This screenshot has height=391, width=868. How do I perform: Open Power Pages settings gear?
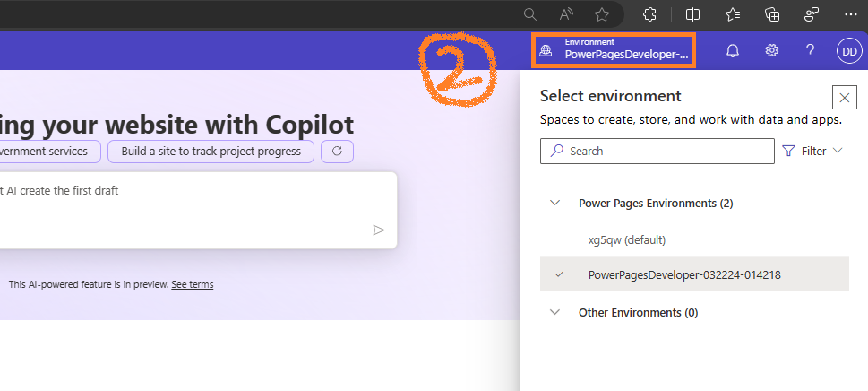coord(771,51)
